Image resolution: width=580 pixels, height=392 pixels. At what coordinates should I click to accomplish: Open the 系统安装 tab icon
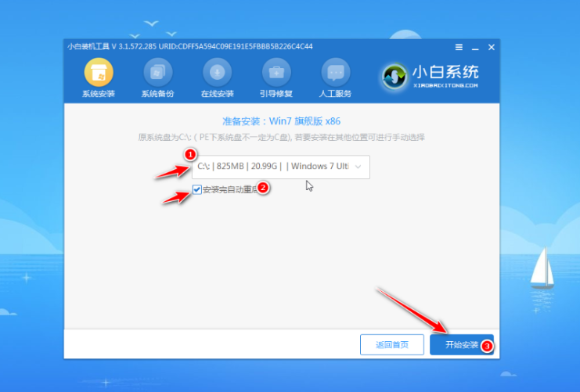click(x=99, y=73)
